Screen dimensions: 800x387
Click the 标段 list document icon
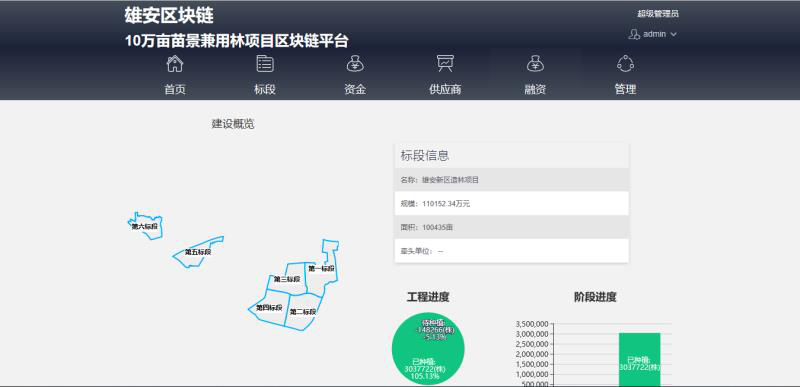coord(265,64)
